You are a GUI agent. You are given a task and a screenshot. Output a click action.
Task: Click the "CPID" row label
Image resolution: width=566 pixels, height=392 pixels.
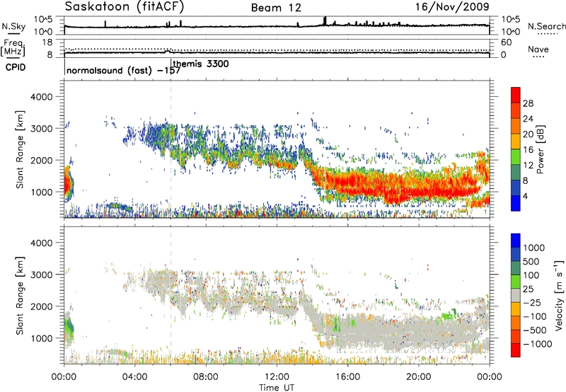pos(16,67)
